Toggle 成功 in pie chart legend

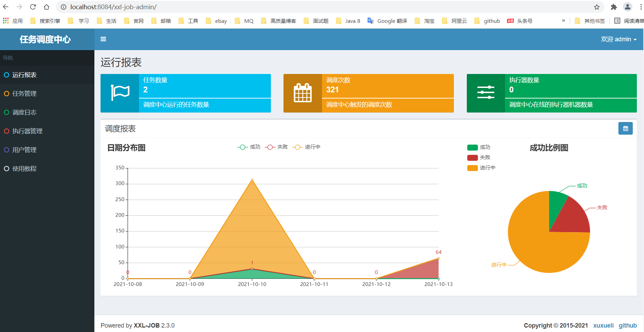coord(479,147)
